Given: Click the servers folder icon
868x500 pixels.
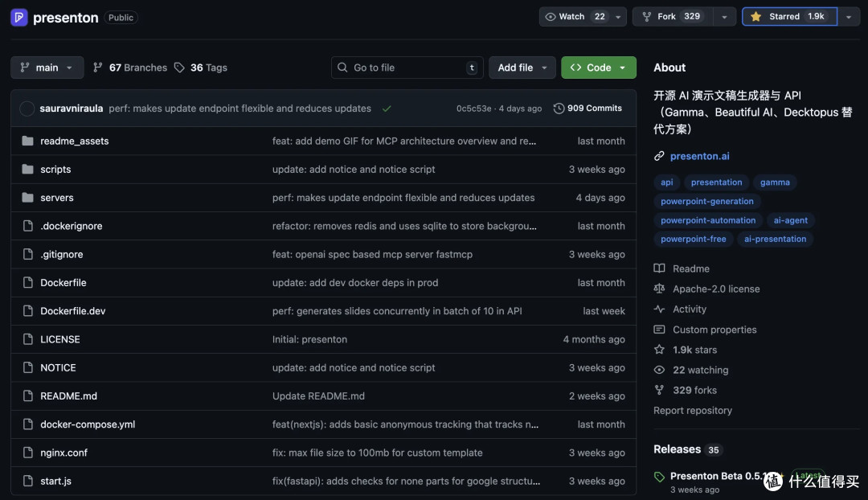Looking at the screenshot, I should [27, 197].
